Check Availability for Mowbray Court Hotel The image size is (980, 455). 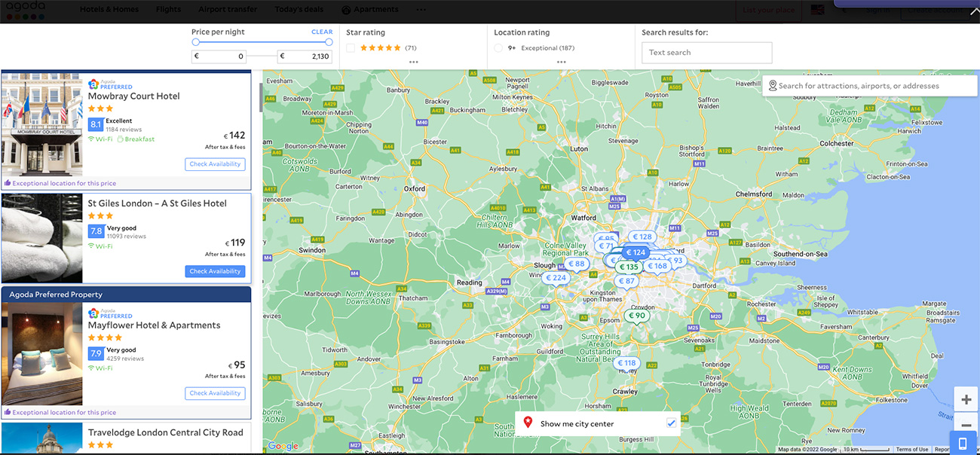point(215,164)
